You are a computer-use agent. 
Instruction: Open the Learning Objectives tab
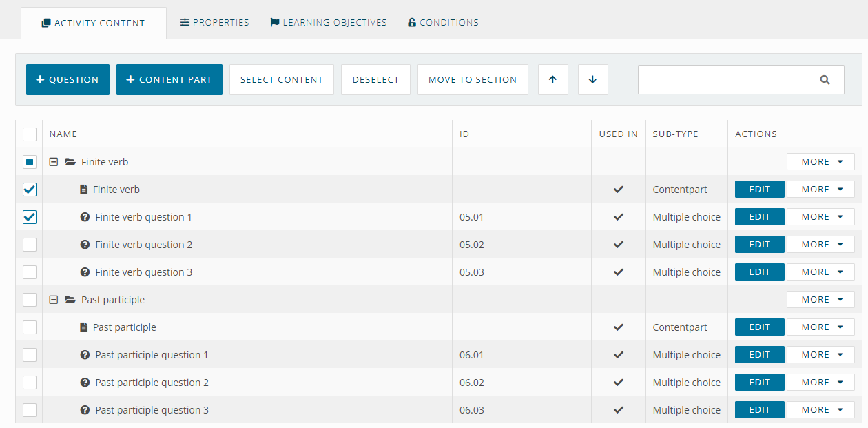point(329,22)
